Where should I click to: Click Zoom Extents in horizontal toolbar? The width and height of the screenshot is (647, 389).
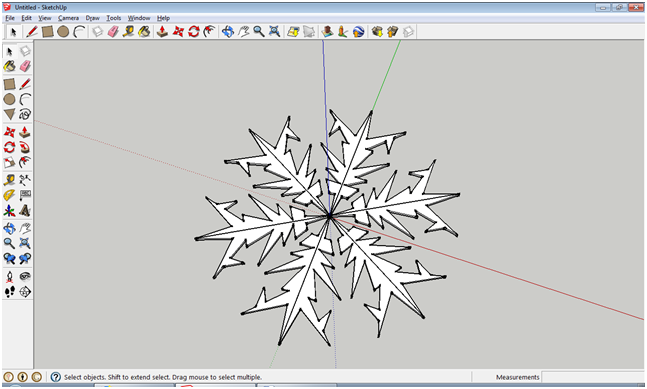point(274,31)
